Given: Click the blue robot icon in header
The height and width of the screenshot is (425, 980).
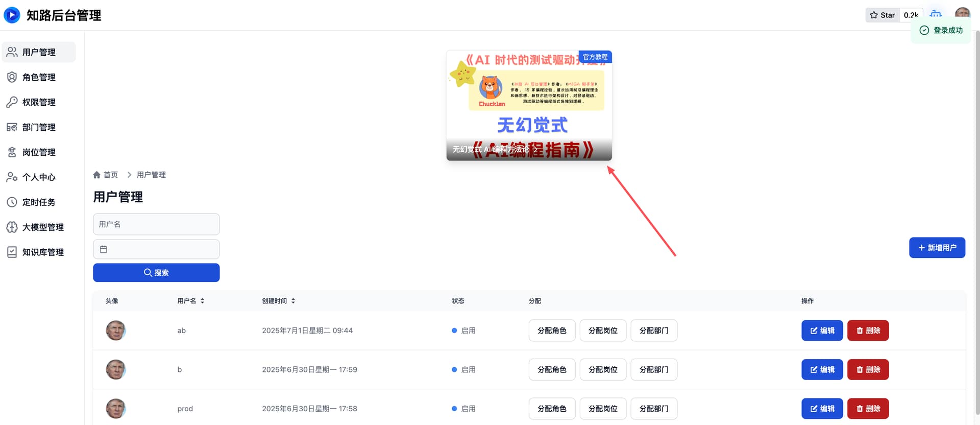Looking at the screenshot, I should (936, 14).
